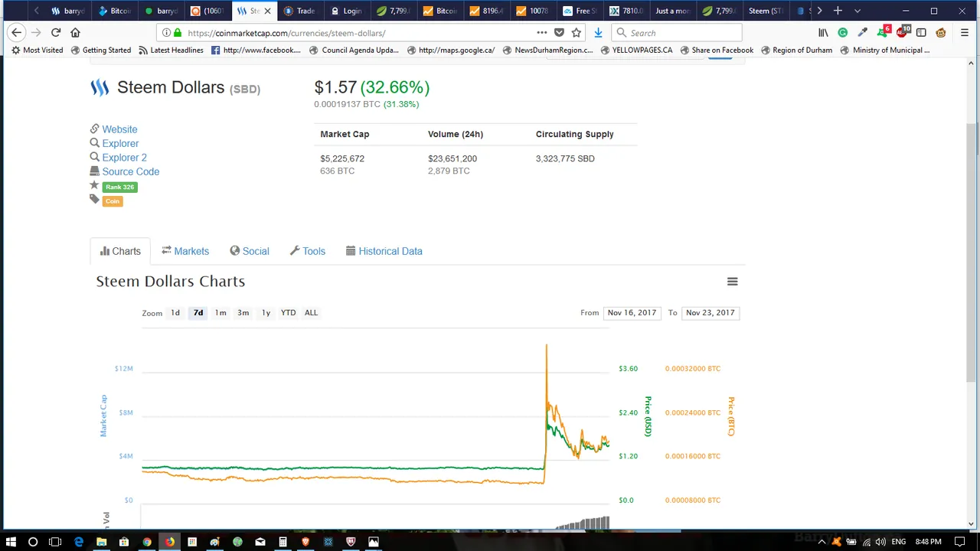The height and width of the screenshot is (551, 980).
Task: Open File Explorer from the taskbar
Action: coord(101,542)
